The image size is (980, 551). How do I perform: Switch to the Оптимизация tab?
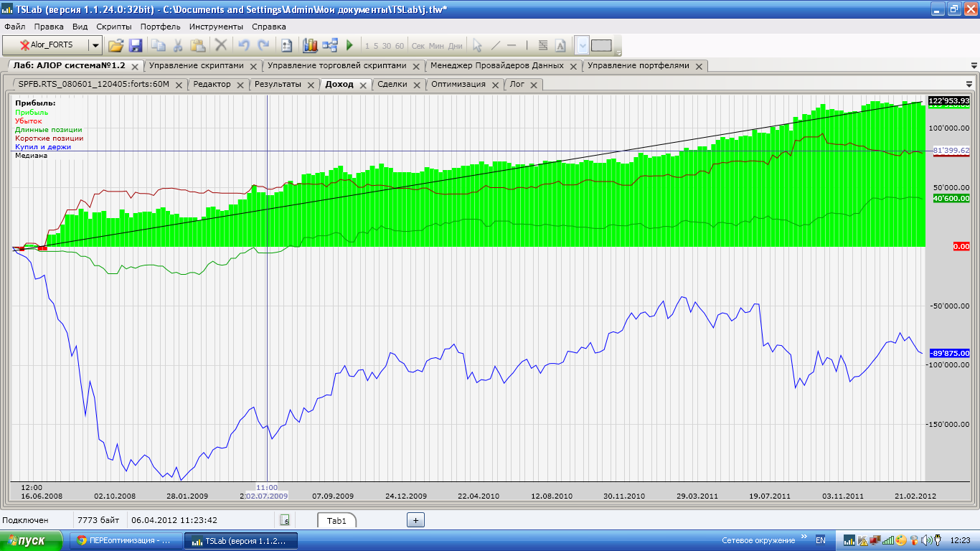point(458,84)
